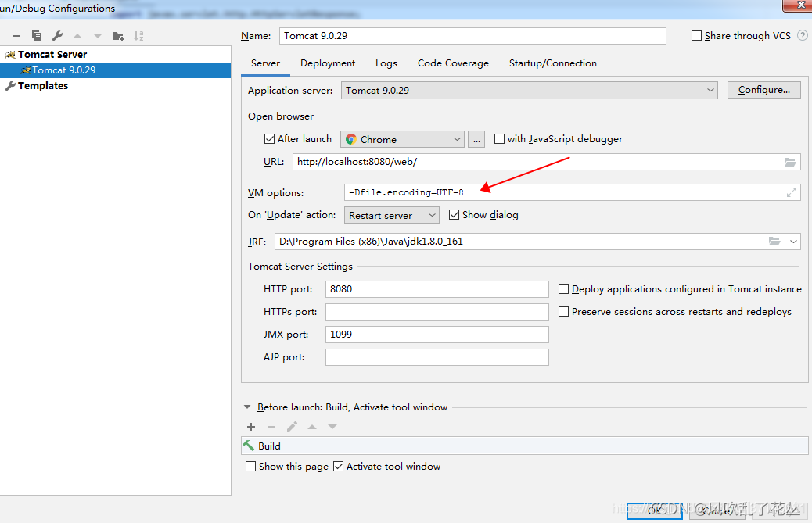Switch to the Server tab

[265, 63]
